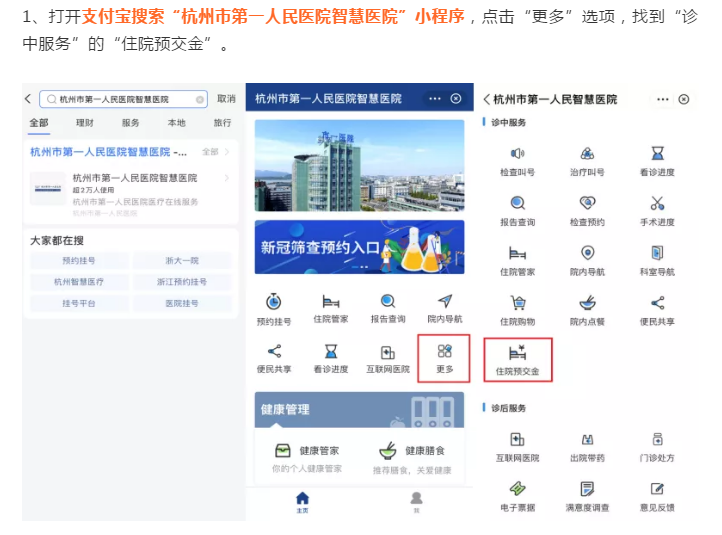
Task: Click the hospital logo thumbnail in the search result
Action: [48, 188]
